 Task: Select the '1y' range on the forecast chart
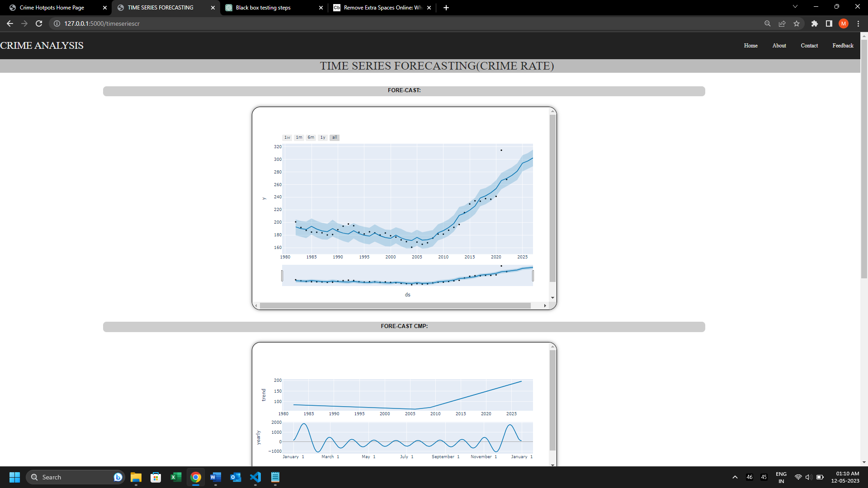(x=323, y=137)
